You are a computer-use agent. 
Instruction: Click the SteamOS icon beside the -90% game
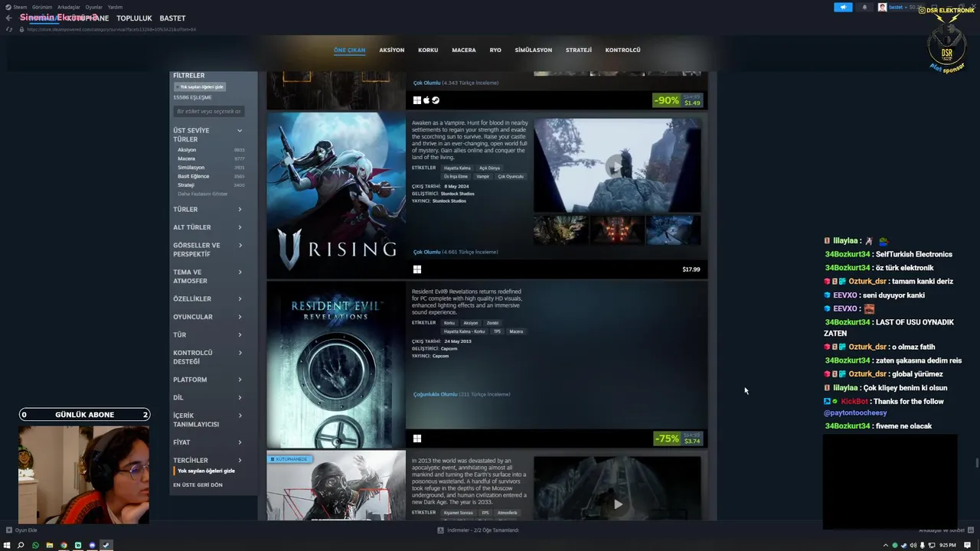(436, 100)
